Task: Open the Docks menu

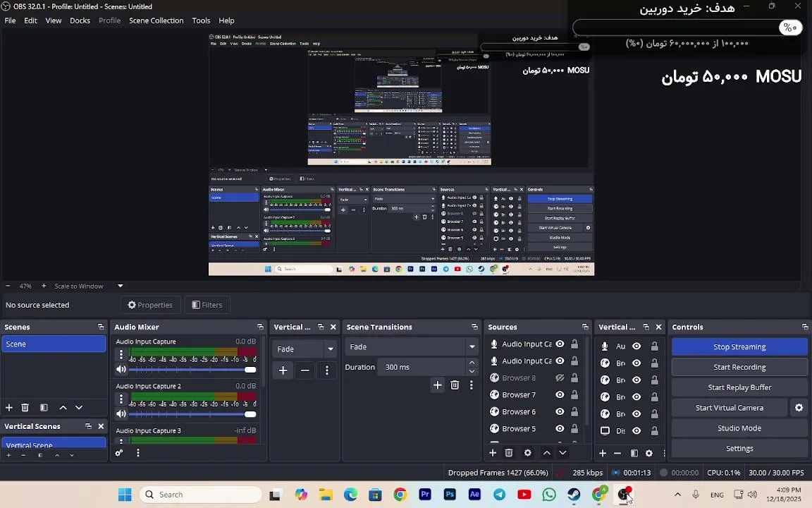Action: click(80, 20)
